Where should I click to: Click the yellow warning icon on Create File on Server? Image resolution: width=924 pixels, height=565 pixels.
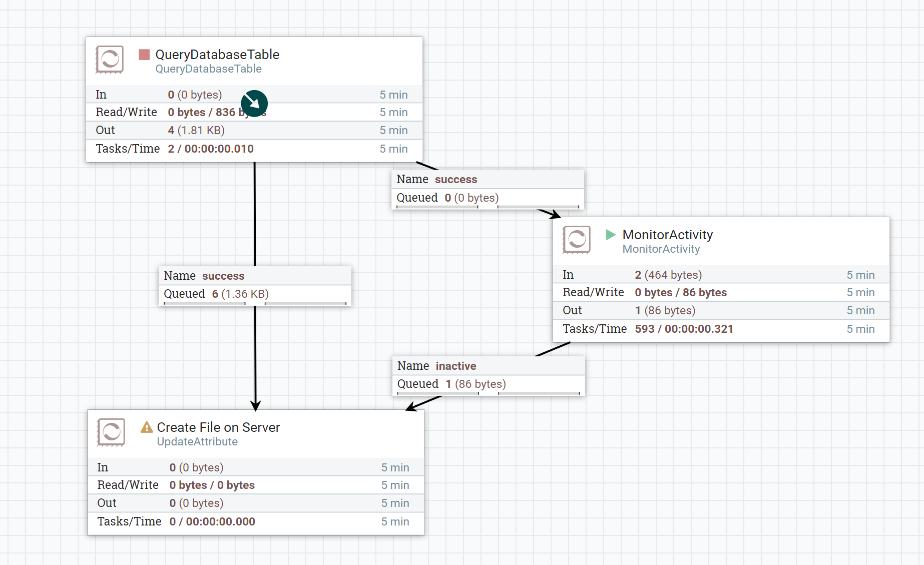146,427
